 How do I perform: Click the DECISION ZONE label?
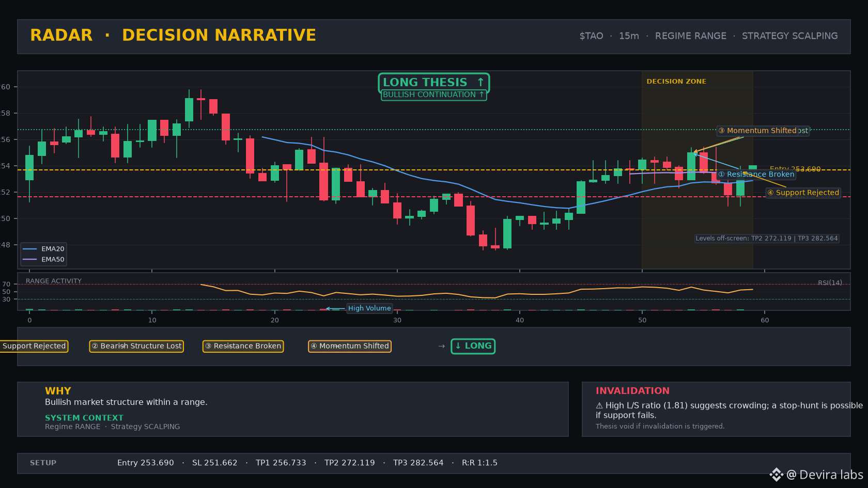click(676, 82)
